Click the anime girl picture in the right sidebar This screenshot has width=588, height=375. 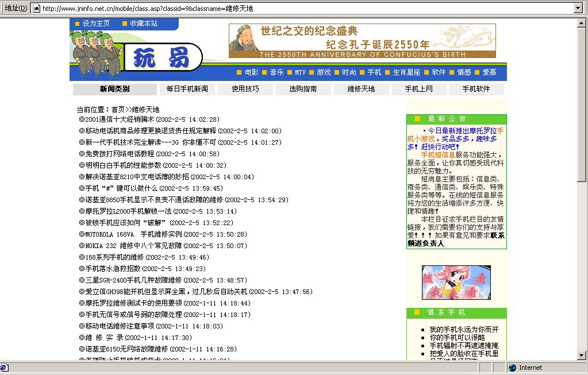coord(457,283)
